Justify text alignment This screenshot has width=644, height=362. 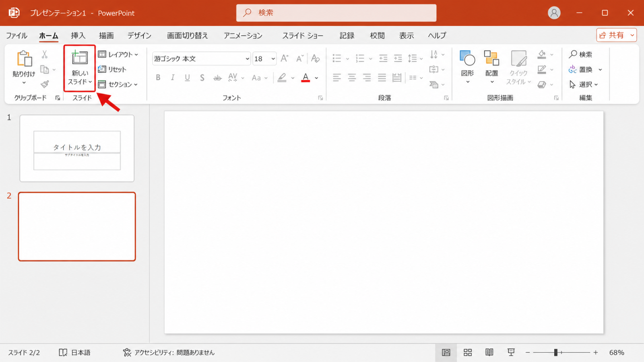click(x=382, y=78)
